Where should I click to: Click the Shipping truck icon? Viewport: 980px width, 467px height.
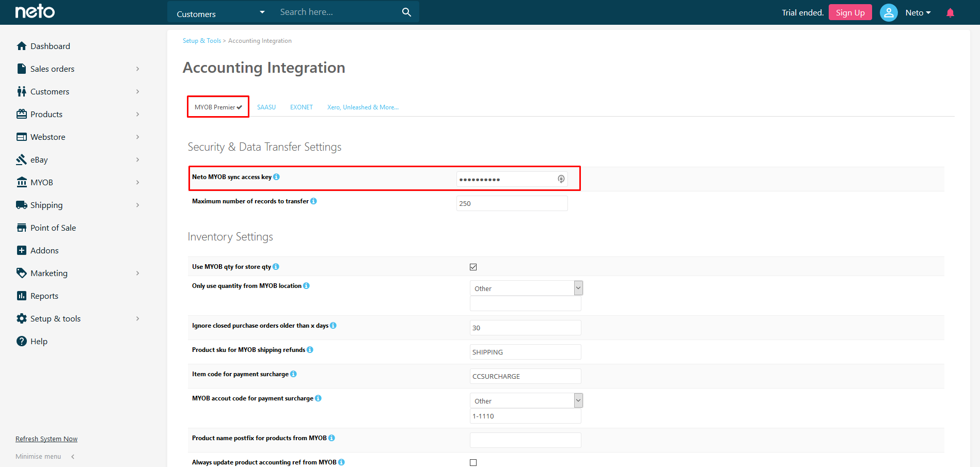tap(21, 205)
